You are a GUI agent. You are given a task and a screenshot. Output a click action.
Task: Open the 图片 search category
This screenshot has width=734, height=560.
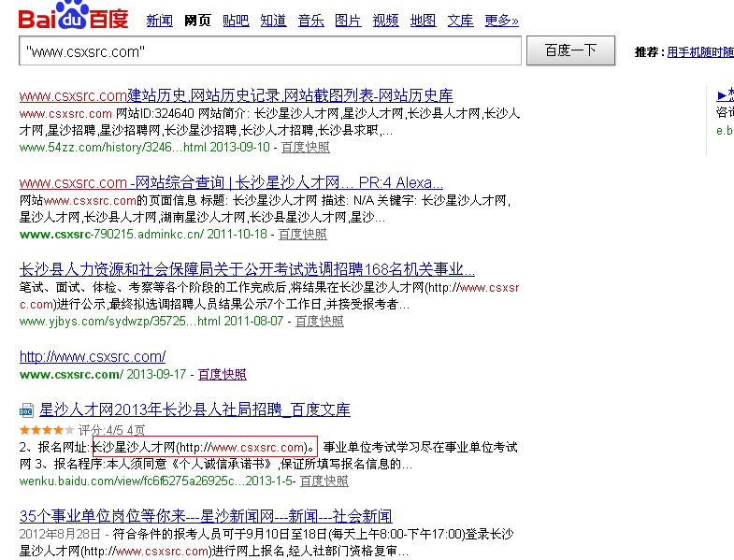[x=348, y=21]
